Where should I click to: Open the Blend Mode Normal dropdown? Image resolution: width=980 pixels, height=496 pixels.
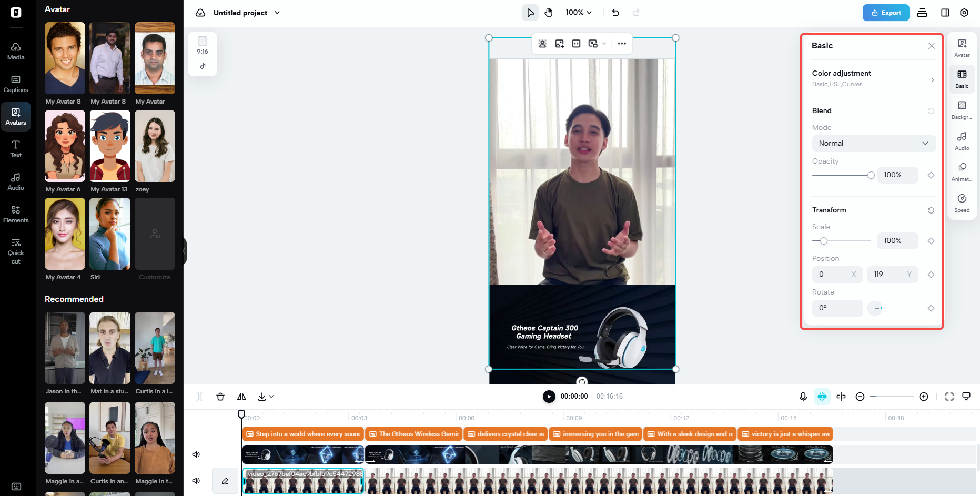click(x=874, y=144)
